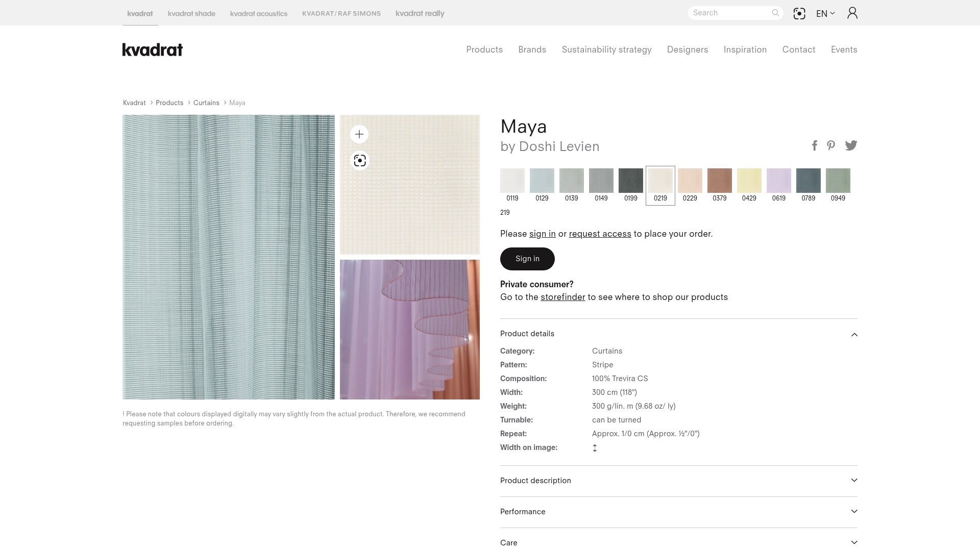The image size is (980, 551).
Task: Open the storefinder link
Action: coord(563,297)
